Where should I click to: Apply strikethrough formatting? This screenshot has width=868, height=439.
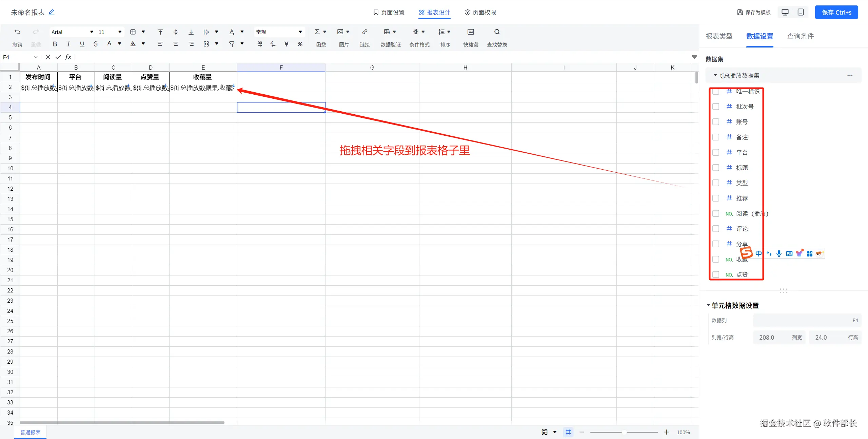(96, 44)
